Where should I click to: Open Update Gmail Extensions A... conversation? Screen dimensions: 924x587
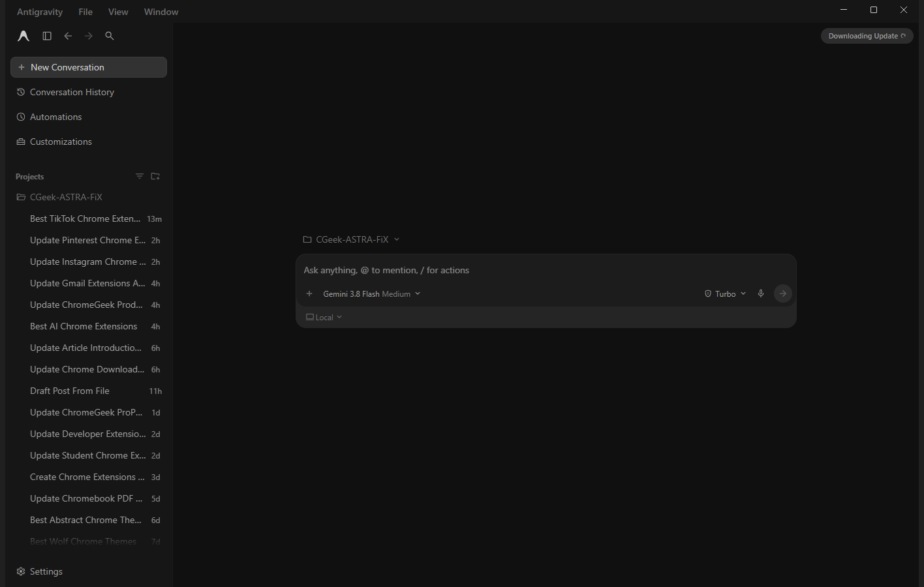tap(89, 283)
